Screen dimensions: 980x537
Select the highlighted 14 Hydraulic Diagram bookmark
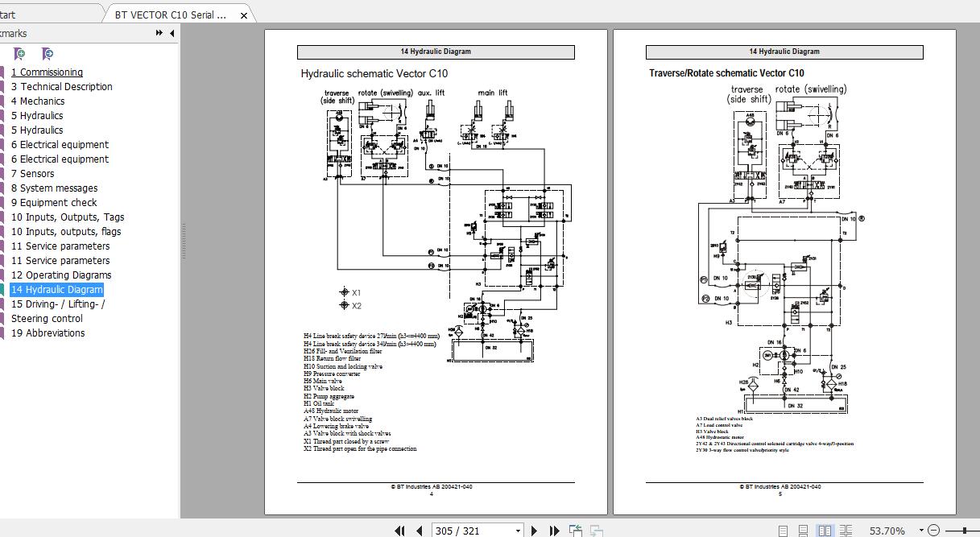[57, 290]
